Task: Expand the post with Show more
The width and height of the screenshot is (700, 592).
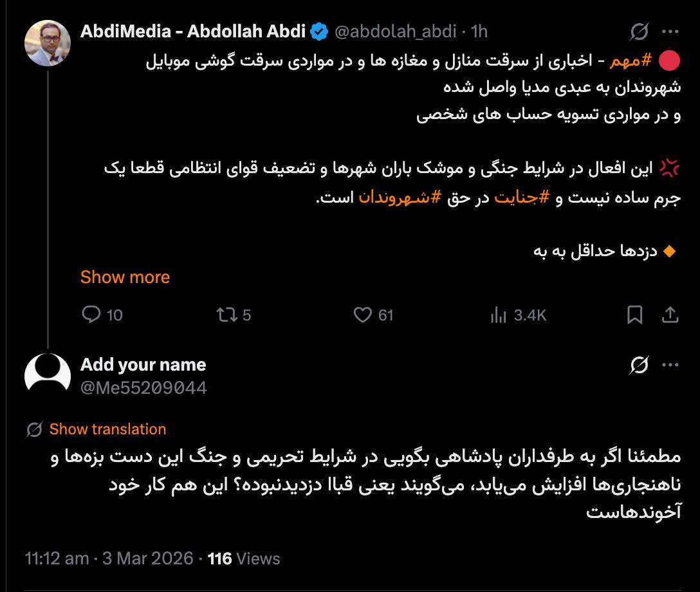Action: (125, 277)
